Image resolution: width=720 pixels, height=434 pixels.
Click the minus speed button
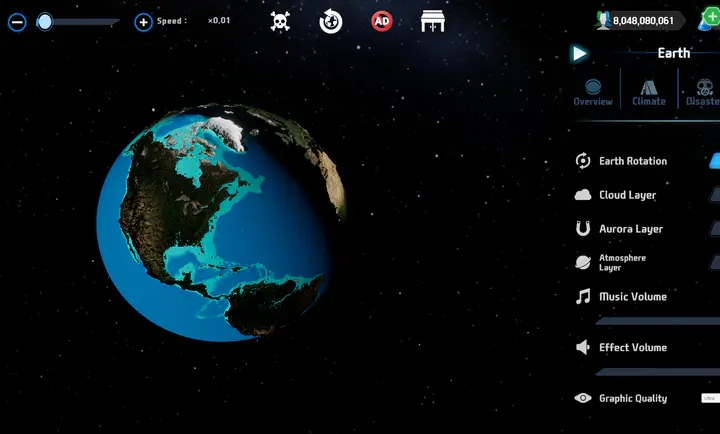[16, 22]
